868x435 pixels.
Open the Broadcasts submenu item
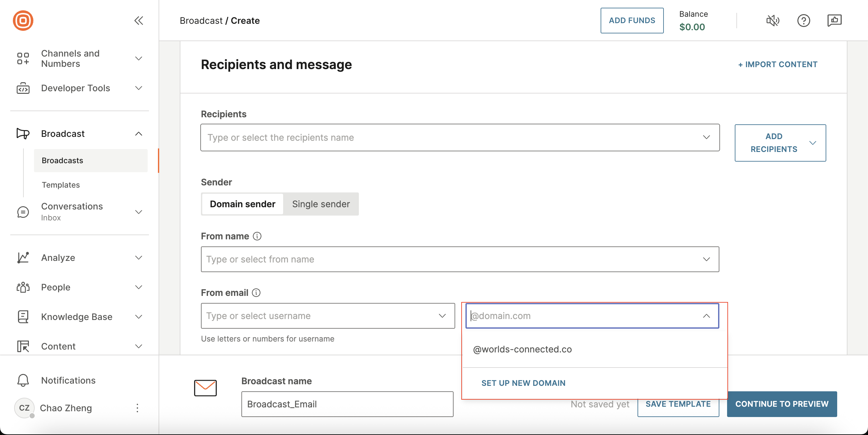coord(91,161)
